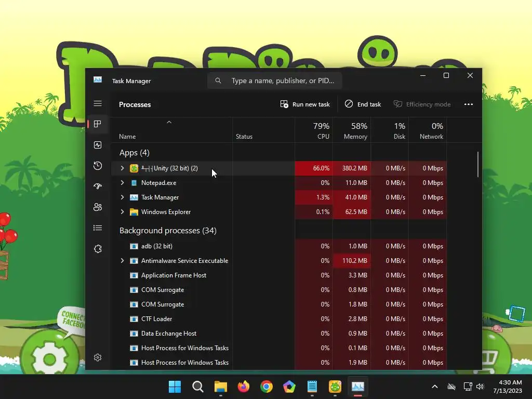The width and height of the screenshot is (532, 399).
Task: Expand Antimalware Service Executable group
Action: pos(123,261)
